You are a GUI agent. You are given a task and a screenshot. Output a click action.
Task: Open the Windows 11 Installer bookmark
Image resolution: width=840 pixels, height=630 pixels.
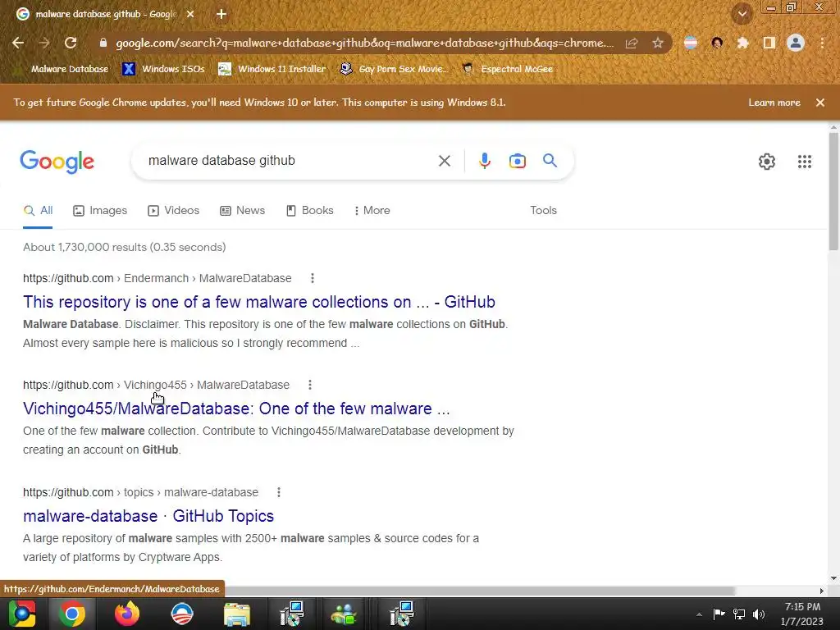click(x=272, y=69)
